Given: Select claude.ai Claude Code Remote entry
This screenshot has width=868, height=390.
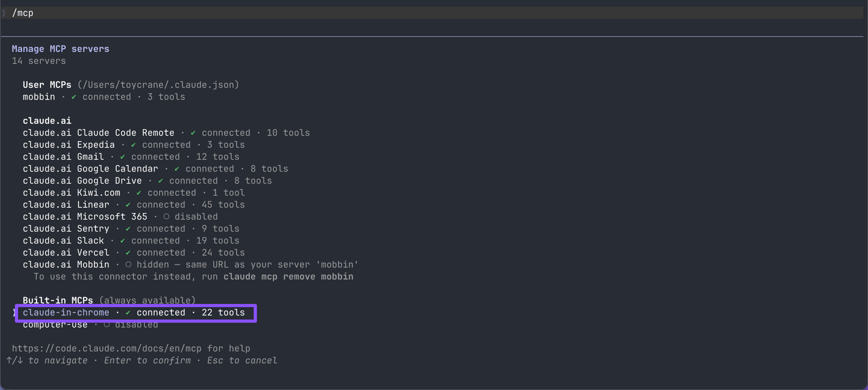Looking at the screenshot, I should pyautogui.click(x=166, y=133).
